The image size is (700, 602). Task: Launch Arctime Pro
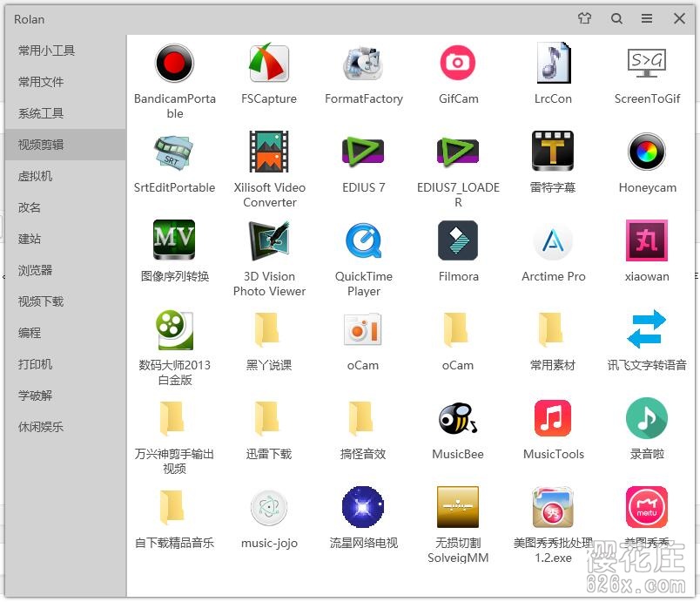(553, 241)
